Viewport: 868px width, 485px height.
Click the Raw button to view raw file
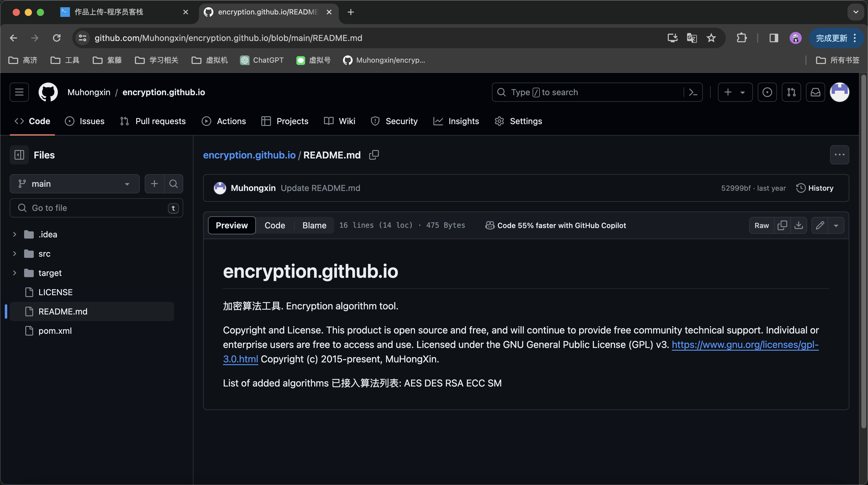point(762,225)
